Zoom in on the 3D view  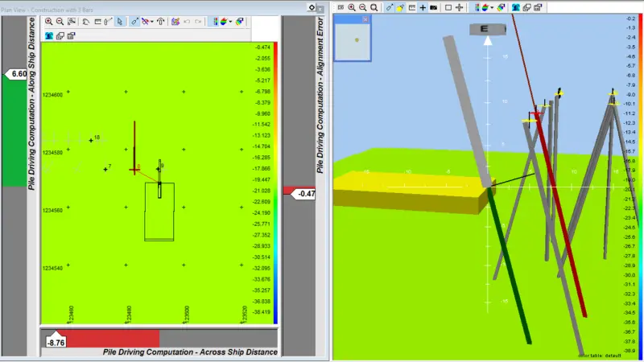(x=352, y=7)
